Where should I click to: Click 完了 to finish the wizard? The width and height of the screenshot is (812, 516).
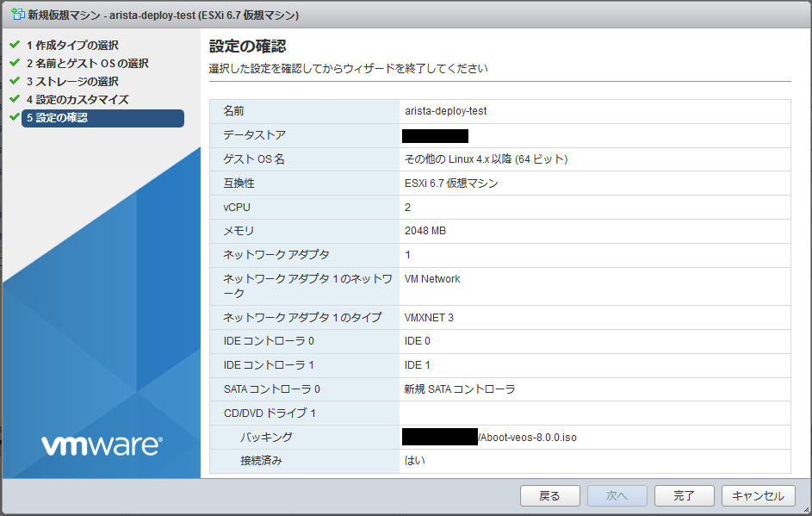click(685, 495)
